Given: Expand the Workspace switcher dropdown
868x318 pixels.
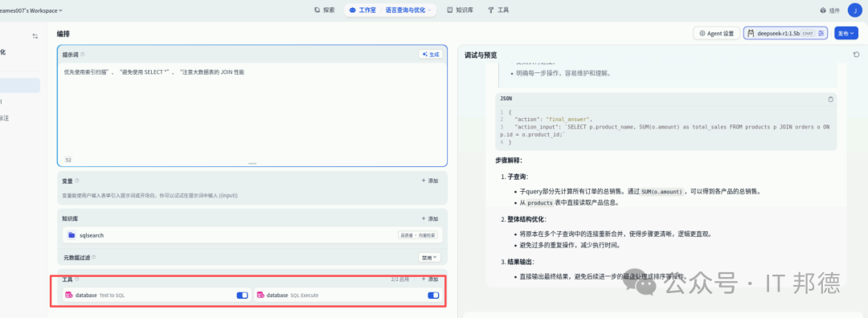Looking at the screenshot, I should click(31, 10).
